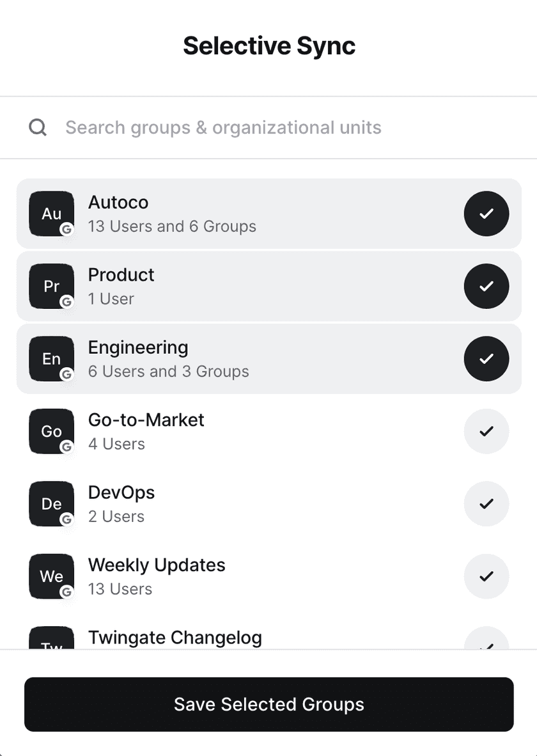Enable sync for Go-to-Market
Image resolution: width=537 pixels, height=756 pixels.
coord(486,431)
